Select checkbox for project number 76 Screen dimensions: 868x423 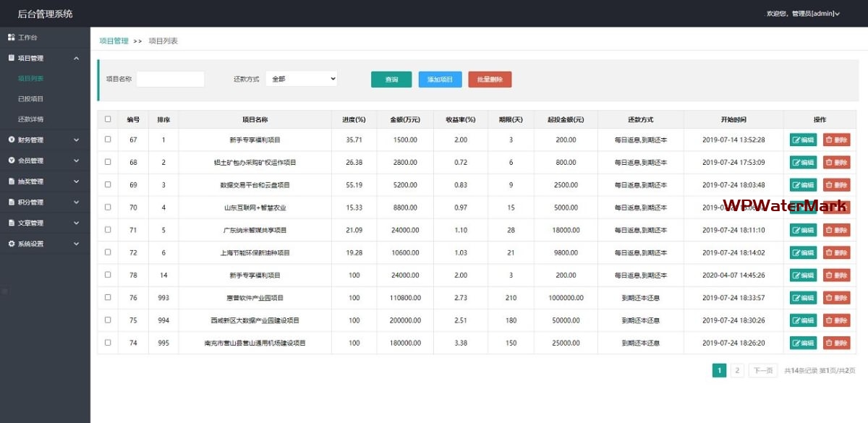[108, 298]
